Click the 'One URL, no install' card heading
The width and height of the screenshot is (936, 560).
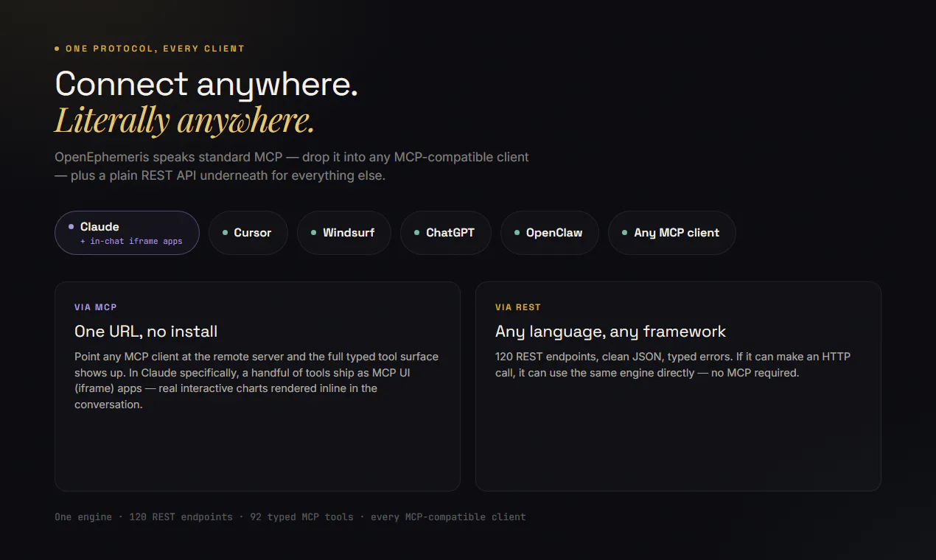point(146,332)
